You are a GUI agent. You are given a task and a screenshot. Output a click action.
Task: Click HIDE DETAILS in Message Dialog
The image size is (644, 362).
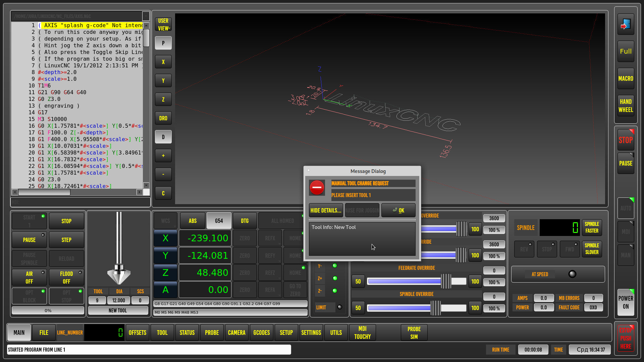(x=326, y=210)
